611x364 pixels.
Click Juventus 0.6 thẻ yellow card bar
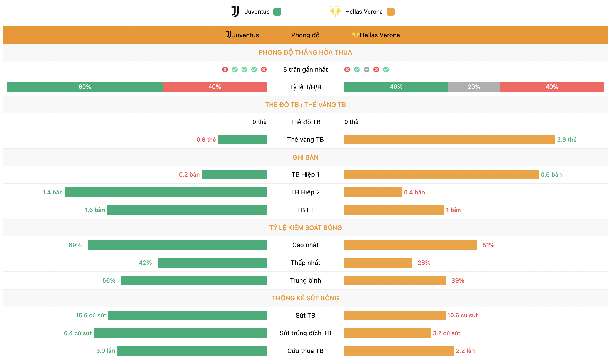(242, 140)
